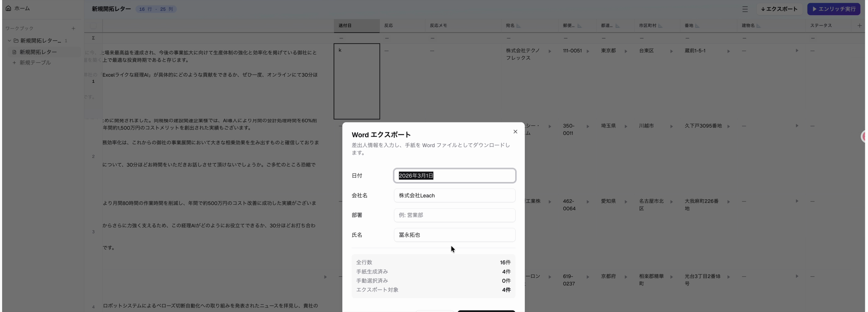The image size is (868, 312).
Task: Click the formula icon beside 番地 header
Action: pyautogui.click(x=697, y=26)
